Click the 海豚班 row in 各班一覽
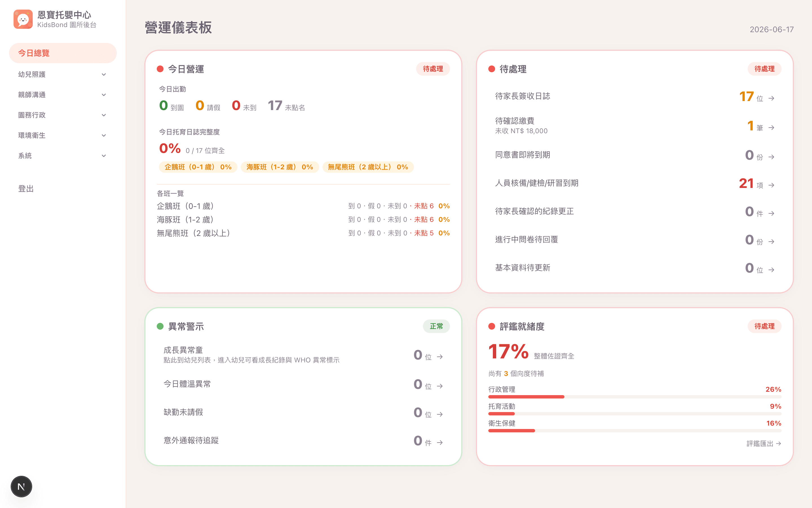 pos(303,219)
